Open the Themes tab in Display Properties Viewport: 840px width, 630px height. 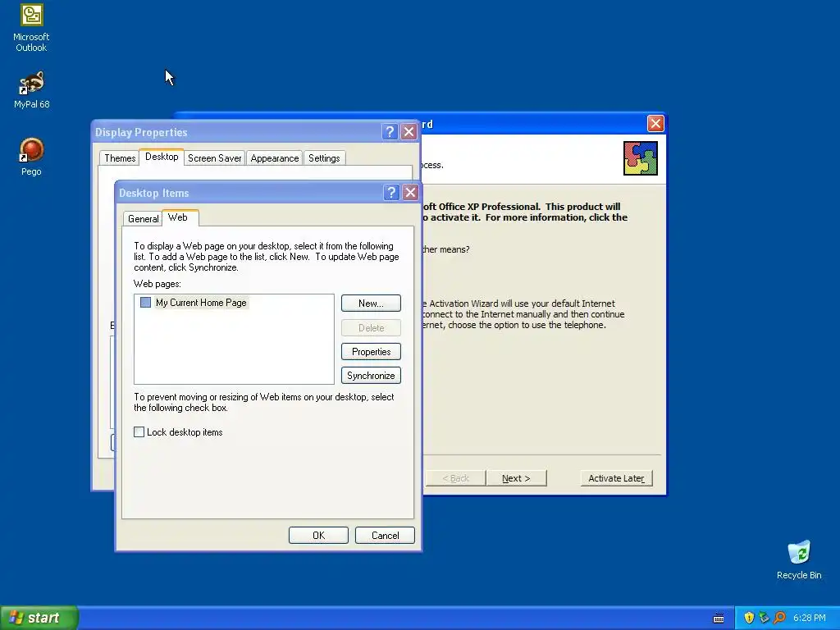pyautogui.click(x=120, y=158)
